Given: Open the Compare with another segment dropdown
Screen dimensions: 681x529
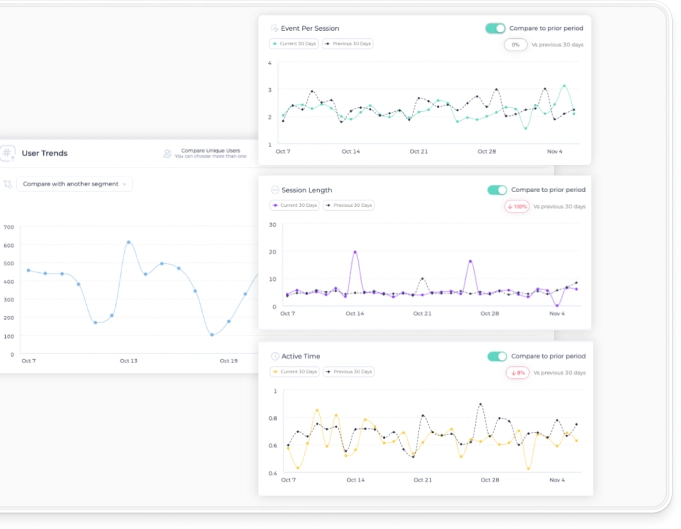Looking at the screenshot, I should (75, 184).
